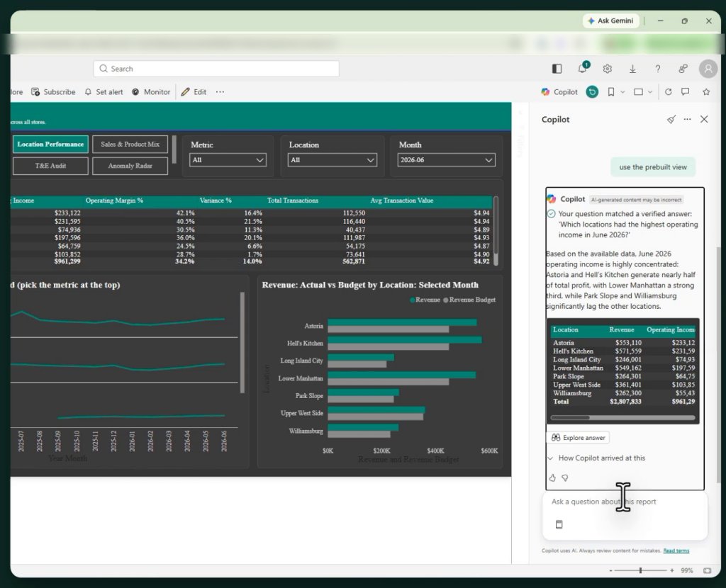Open the comments speech bubble icon
This screenshot has height=588, width=726.
click(x=686, y=92)
